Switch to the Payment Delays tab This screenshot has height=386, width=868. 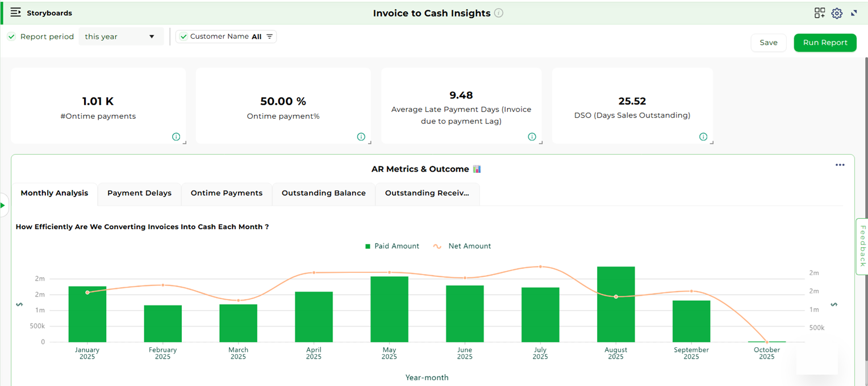point(139,193)
